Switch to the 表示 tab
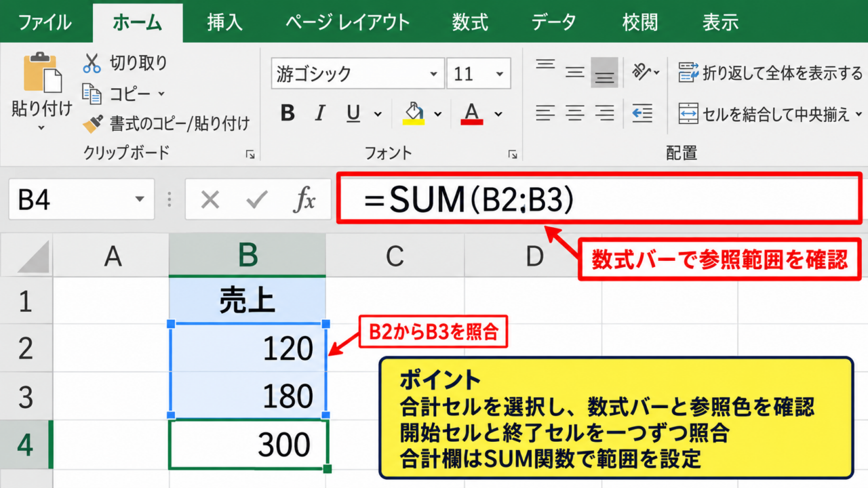This screenshot has width=868, height=488. click(x=720, y=22)
